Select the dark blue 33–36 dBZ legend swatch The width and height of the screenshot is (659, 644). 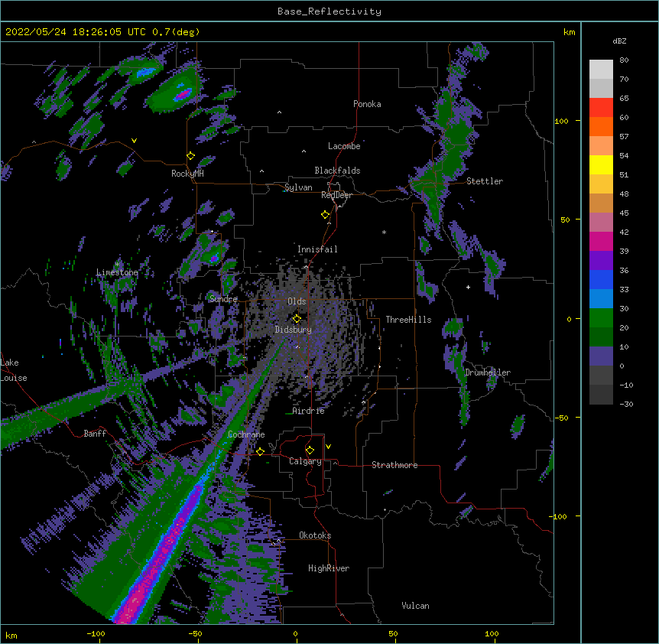click(601, 279)
